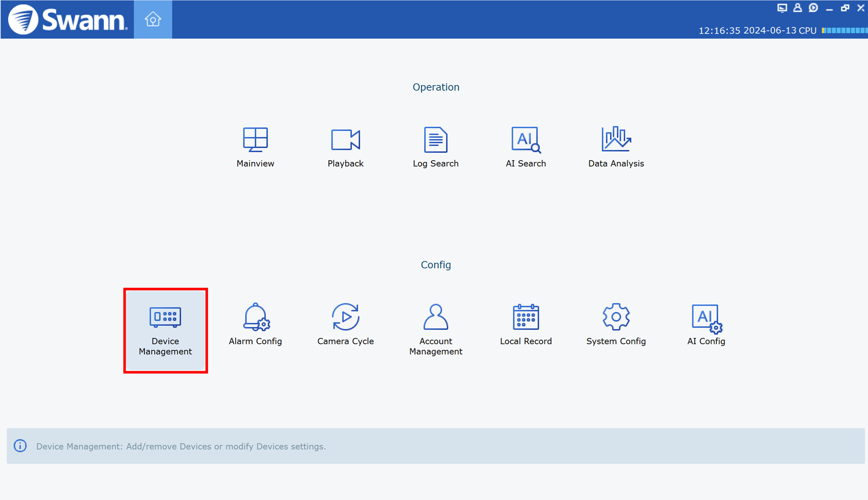Open the Playback module
Viewport: 868px width, 500px height.
pos(345,147)
